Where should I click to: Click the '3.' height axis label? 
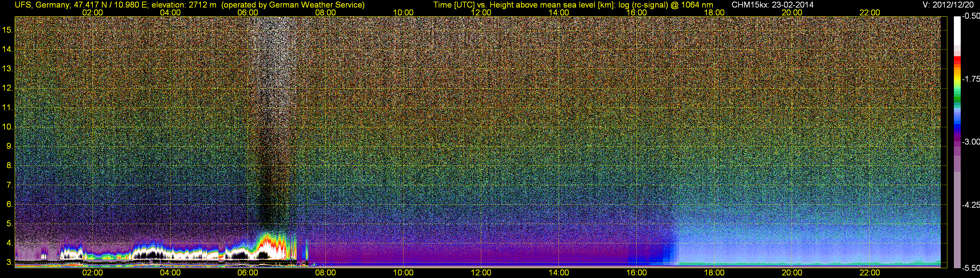pos(9,262)
